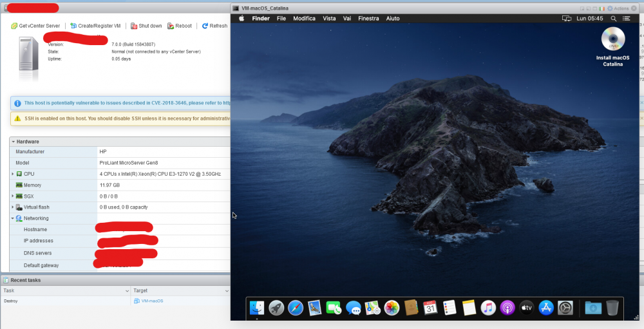
Task: Click the Spotlight search magnifier icon
Action: [613, 19]
